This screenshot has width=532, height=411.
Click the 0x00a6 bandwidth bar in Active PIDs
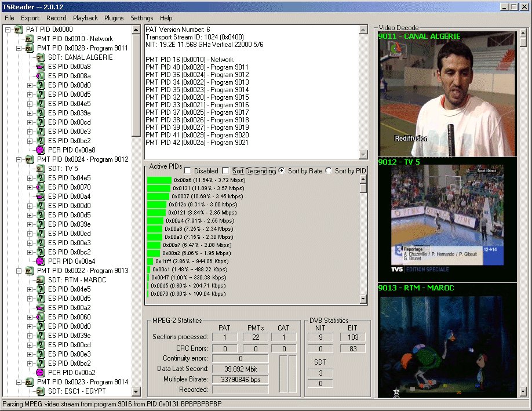[159, 180]
